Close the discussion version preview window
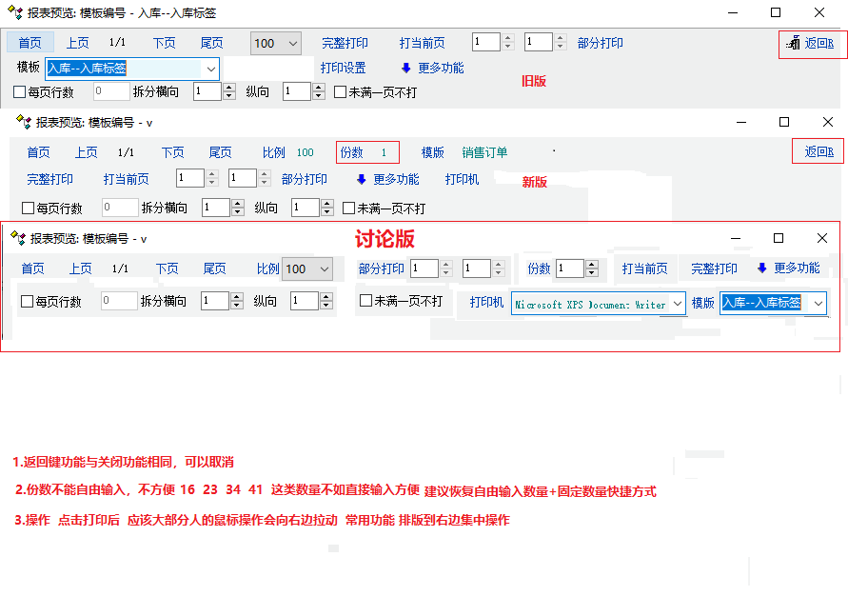Image resolution: width=848 pixels, height=616 pixels. pos(822,238)
